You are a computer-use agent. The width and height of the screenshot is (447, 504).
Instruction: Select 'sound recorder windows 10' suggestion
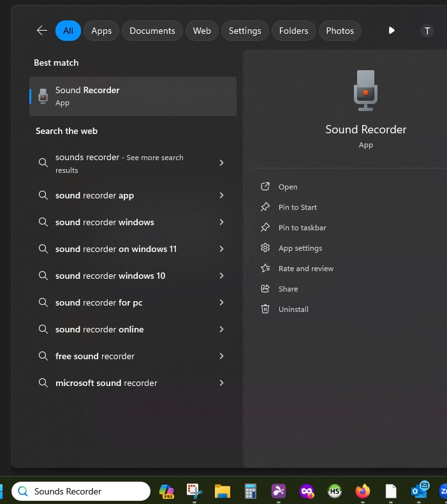tap(110, 276)
